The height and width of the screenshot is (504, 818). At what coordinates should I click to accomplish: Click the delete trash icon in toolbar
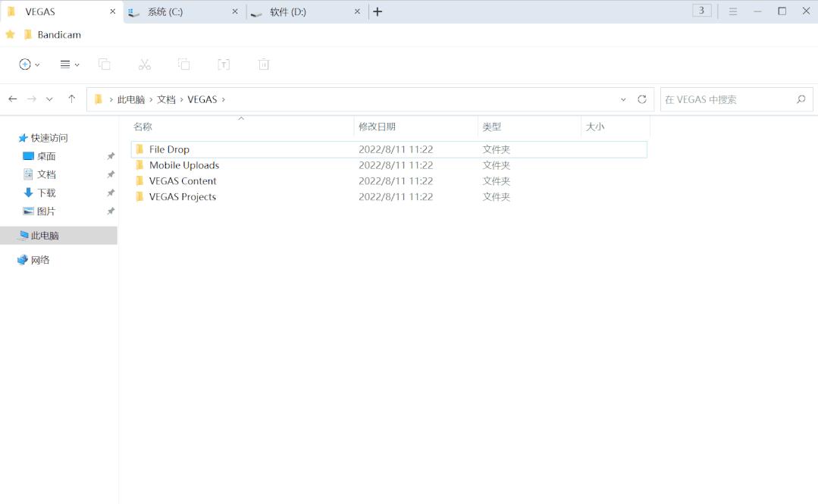point(263,64)
